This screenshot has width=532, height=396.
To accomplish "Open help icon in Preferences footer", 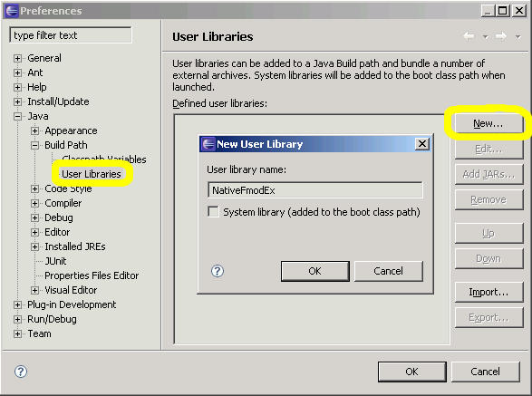I will tap(21, 372).
